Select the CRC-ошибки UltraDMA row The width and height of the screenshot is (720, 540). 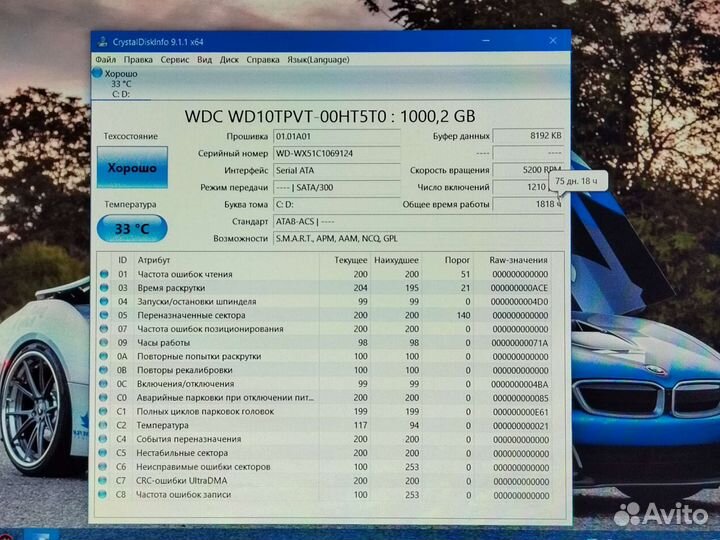point(324,481)
